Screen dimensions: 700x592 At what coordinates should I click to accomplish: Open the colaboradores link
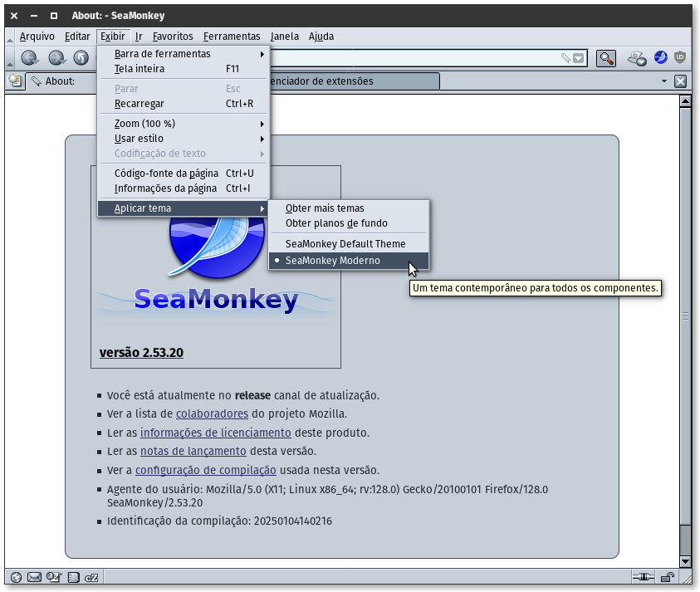(212, 413)
